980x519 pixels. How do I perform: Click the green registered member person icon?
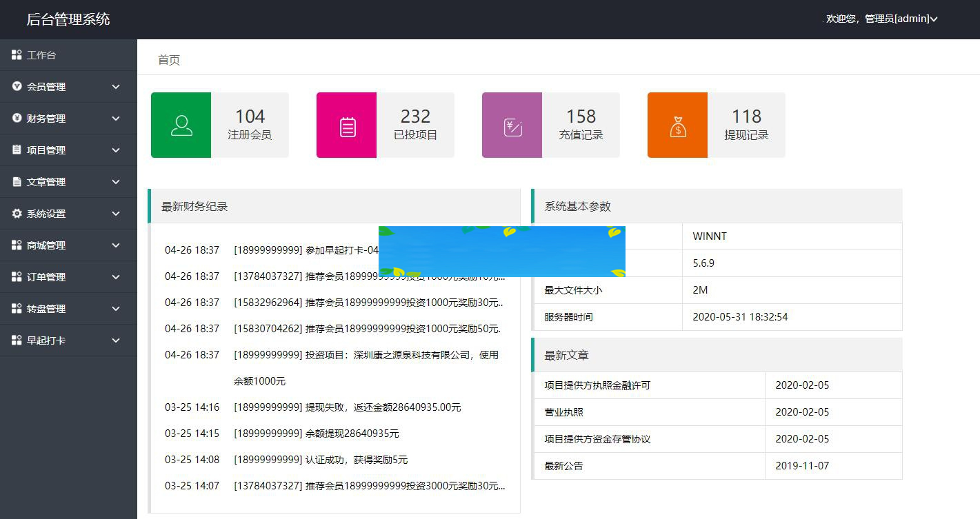pos(181,125)
